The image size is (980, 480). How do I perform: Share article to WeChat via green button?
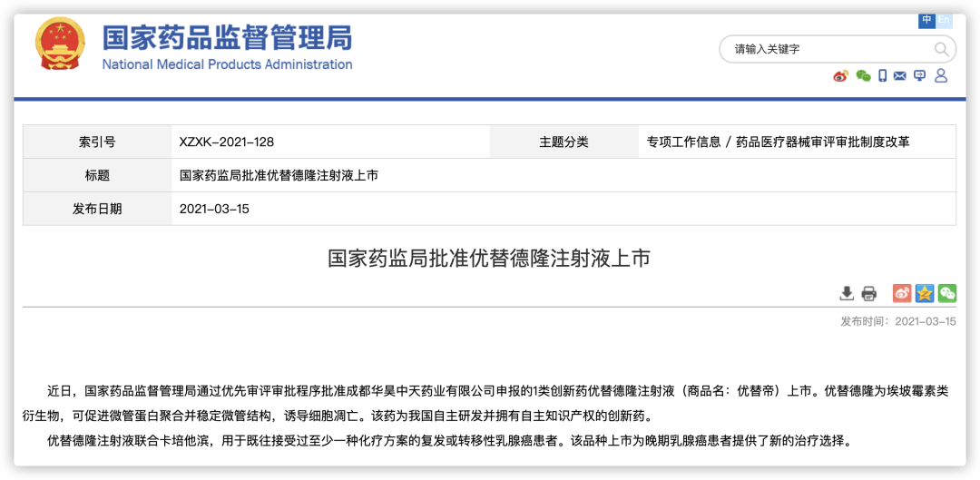pos(947,293)
